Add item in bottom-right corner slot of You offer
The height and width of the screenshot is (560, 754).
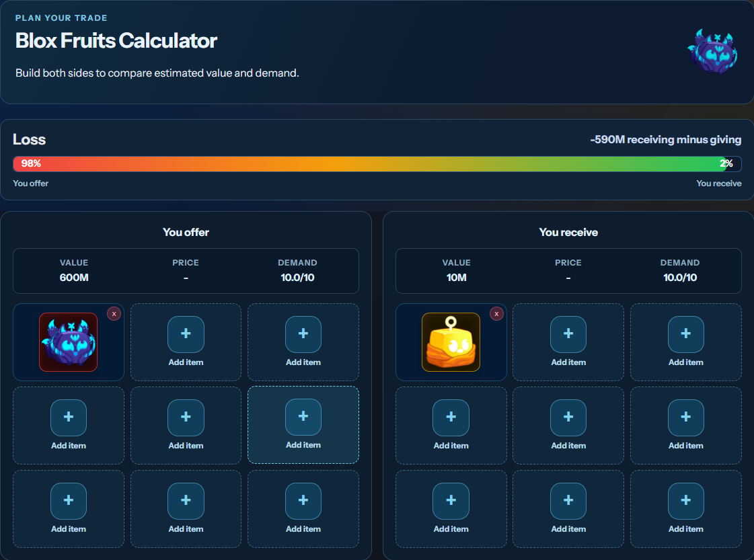tap(303, 508)
